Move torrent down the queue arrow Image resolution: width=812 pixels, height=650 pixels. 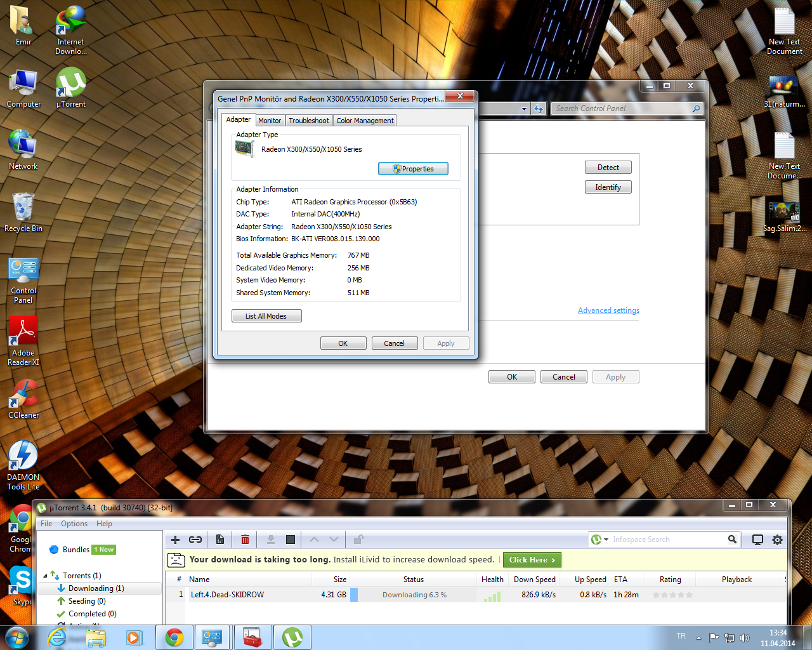[334, 540]
